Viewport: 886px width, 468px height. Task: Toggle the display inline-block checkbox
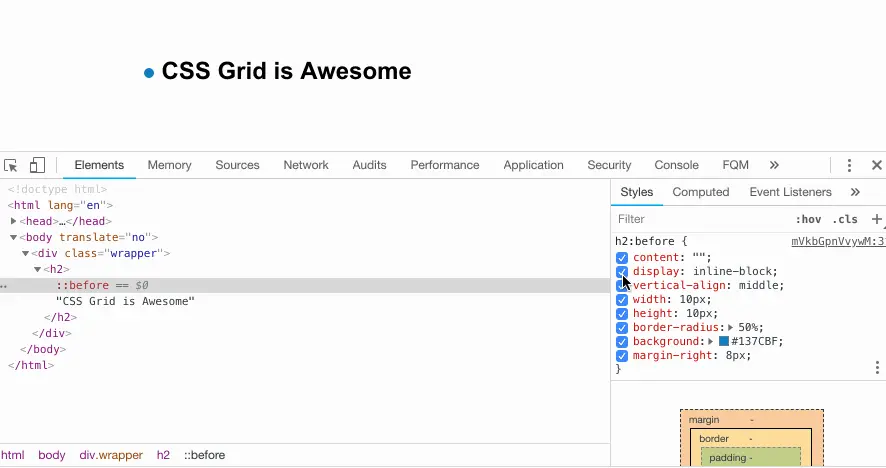pyautogui.click(x=622, y=272)
